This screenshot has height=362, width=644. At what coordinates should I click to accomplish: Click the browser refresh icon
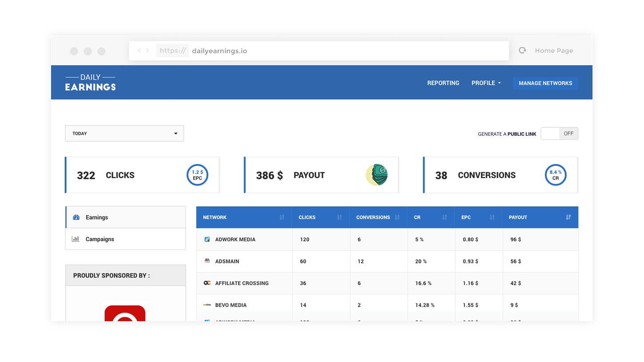[x=522, y=50]
